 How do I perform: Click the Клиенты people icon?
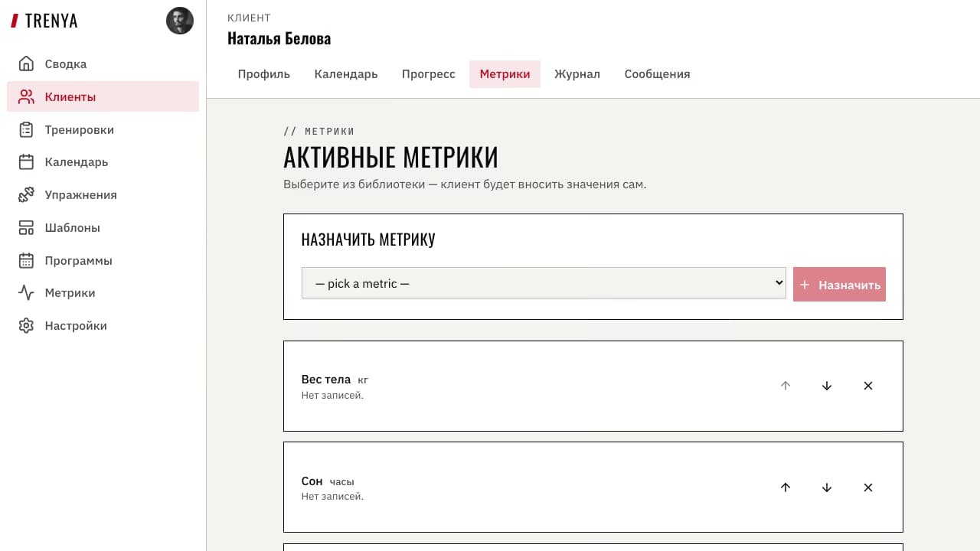pos(26,96)
